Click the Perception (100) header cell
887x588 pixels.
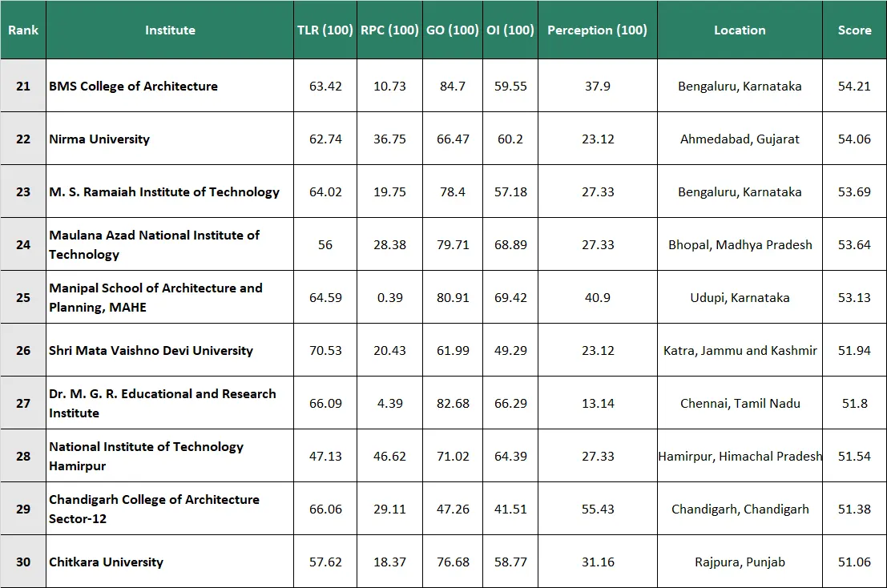(597, 30)
